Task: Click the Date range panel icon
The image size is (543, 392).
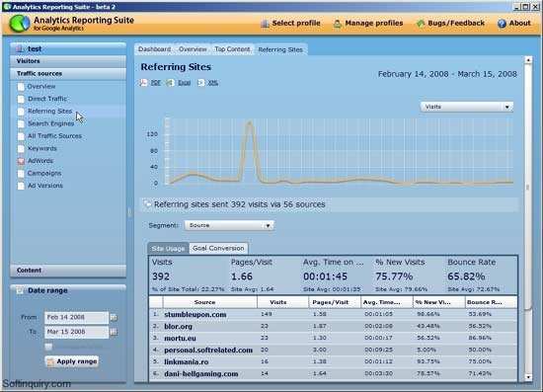Action: point(20,290)
